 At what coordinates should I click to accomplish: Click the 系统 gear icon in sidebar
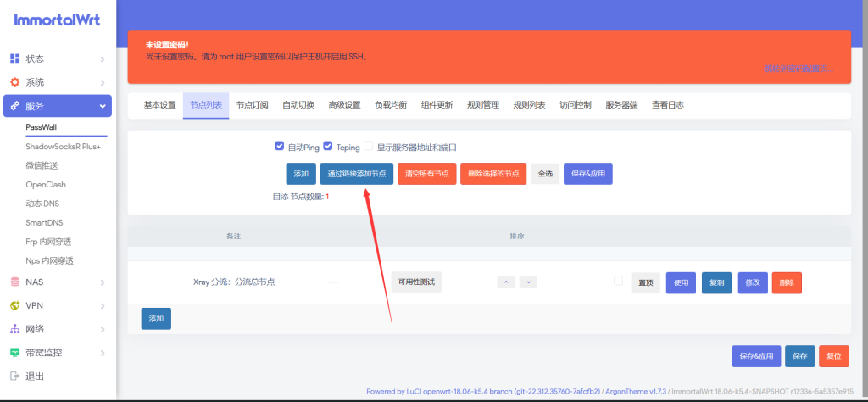pyautogui.click(x=14, y=82)
